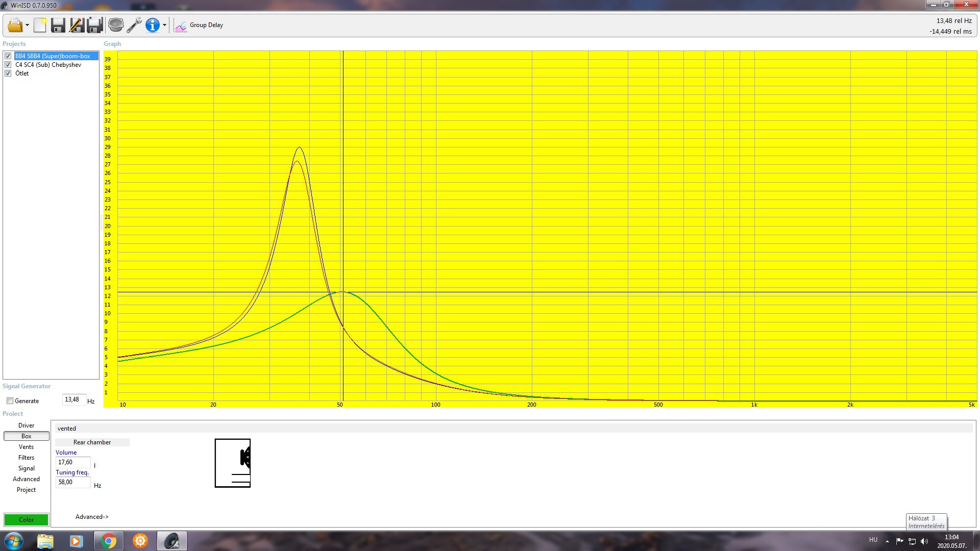The height and width of the screenshot is (551, 980).
Task: Click the save project floppy icon
Action: point(58,25)
